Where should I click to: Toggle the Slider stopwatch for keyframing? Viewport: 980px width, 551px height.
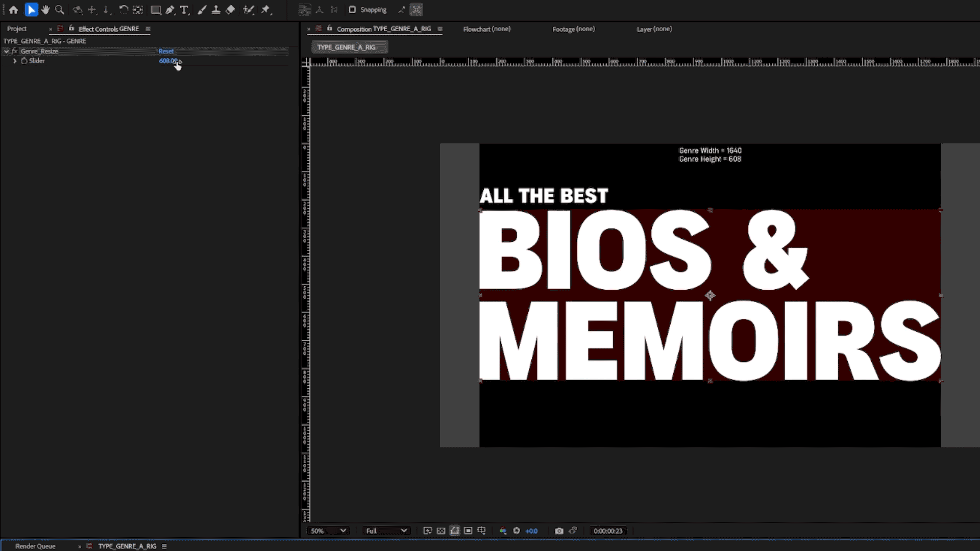tap(24, 61)
